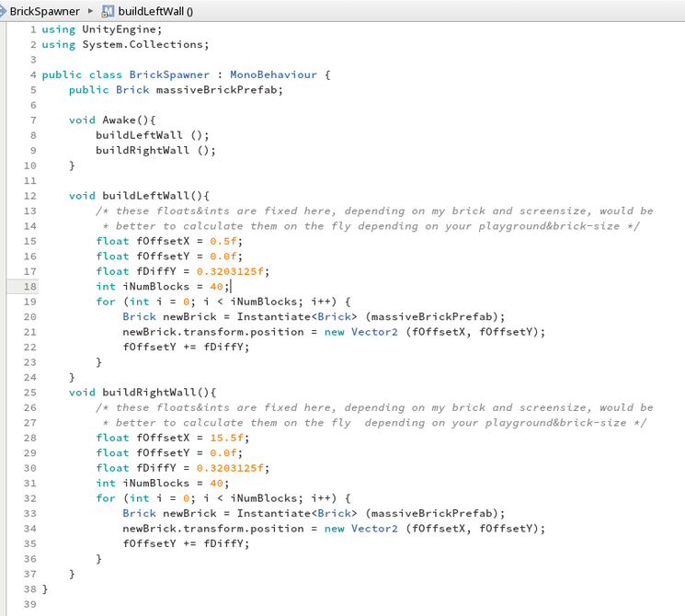This screenshot has width=685, height=616.
Task: Click the 'MonoBehaviour' base class name
Action: coord(273,74)
